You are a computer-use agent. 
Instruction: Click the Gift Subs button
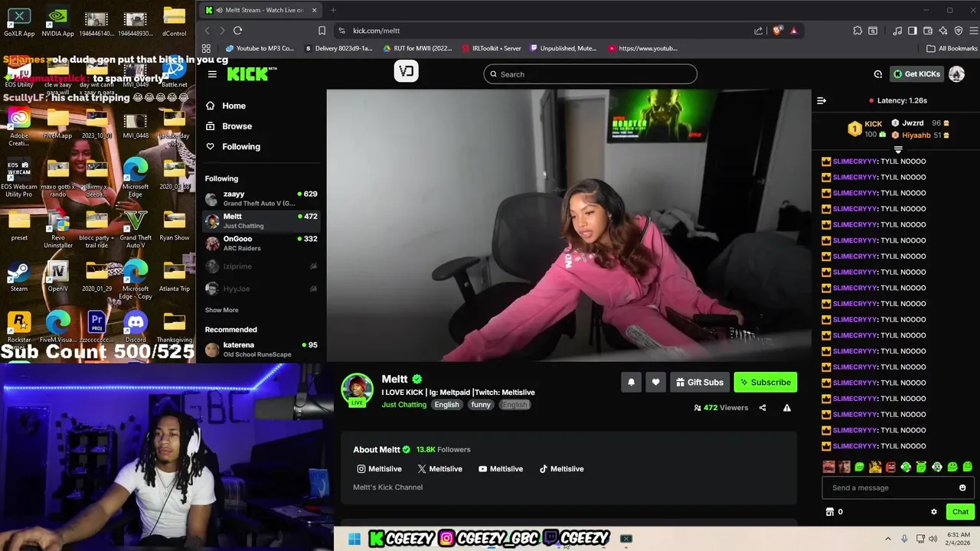click(x=699, y=382)
